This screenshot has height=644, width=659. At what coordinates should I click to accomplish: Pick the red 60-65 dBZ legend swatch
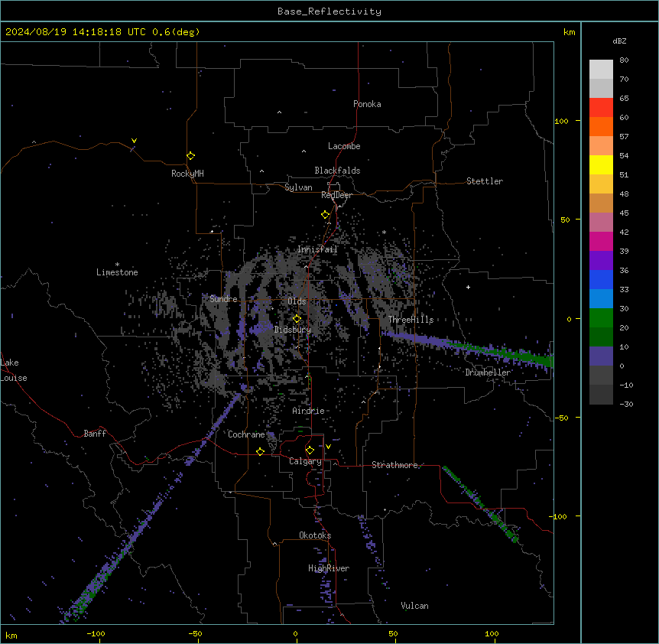click(x=601, y=108)
